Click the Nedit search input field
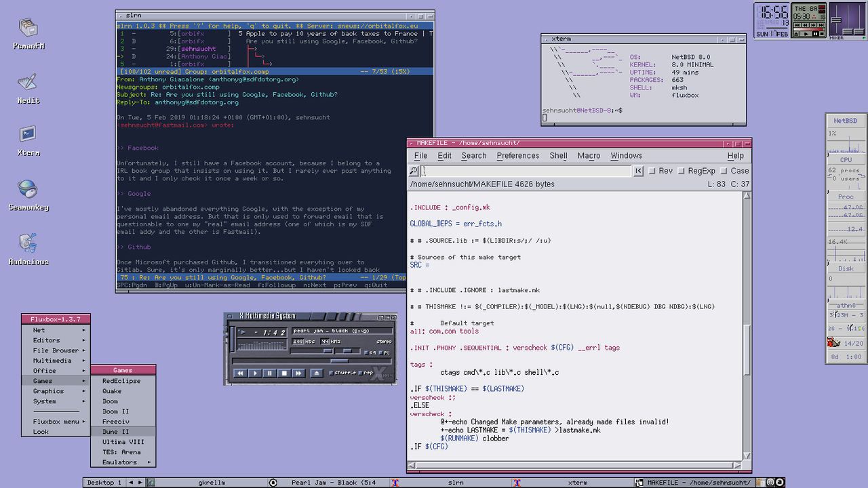 coord(526,171)
